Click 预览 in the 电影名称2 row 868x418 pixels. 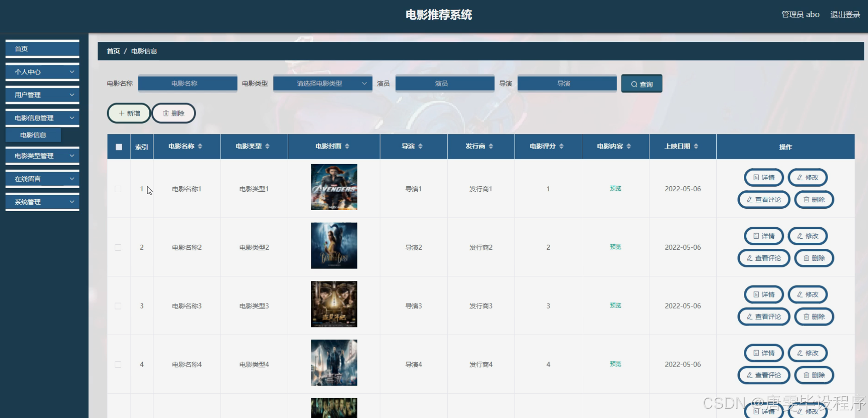point(615,247)
